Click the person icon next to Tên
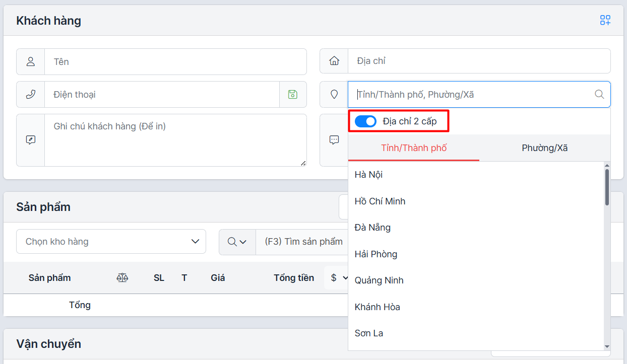This screenshot has width=627, height=364. click(31, 61)
